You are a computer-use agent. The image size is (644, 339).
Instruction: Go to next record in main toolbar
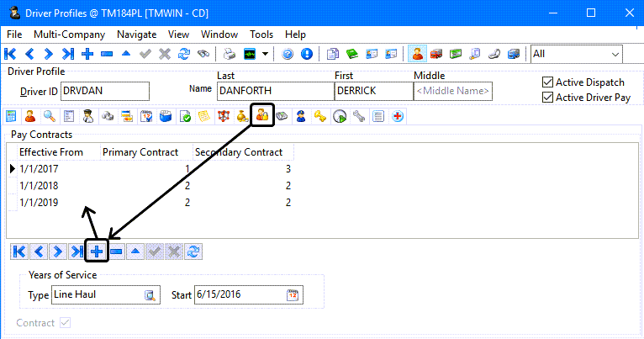click(x=49, y=54)
